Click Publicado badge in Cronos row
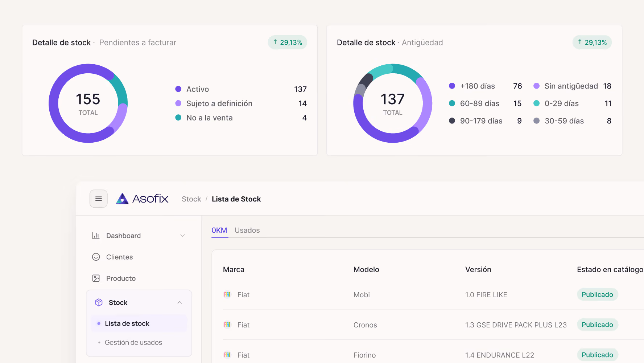The height and width of the screenshot is (363, 644). (597, 325)
